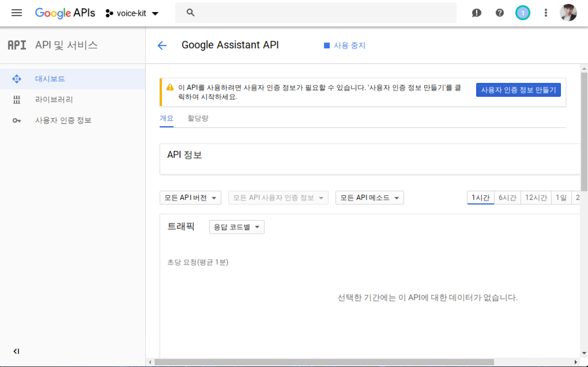Screen dimensions: 588x367
Task: Open the help question mark icon
Action: coord(499,13)
